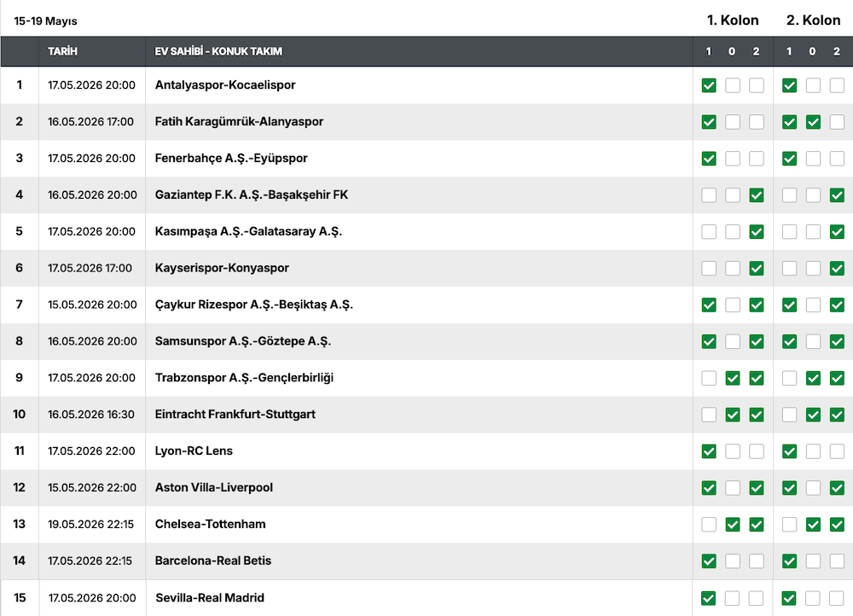Select the Sevilla-Real Madrid match name
The height and width of the screenshot is (616, 853).
(x=210, y=597)
